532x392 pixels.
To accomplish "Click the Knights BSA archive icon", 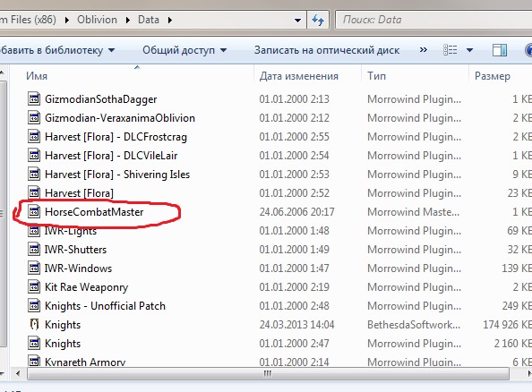I will [x=34, y=325].
